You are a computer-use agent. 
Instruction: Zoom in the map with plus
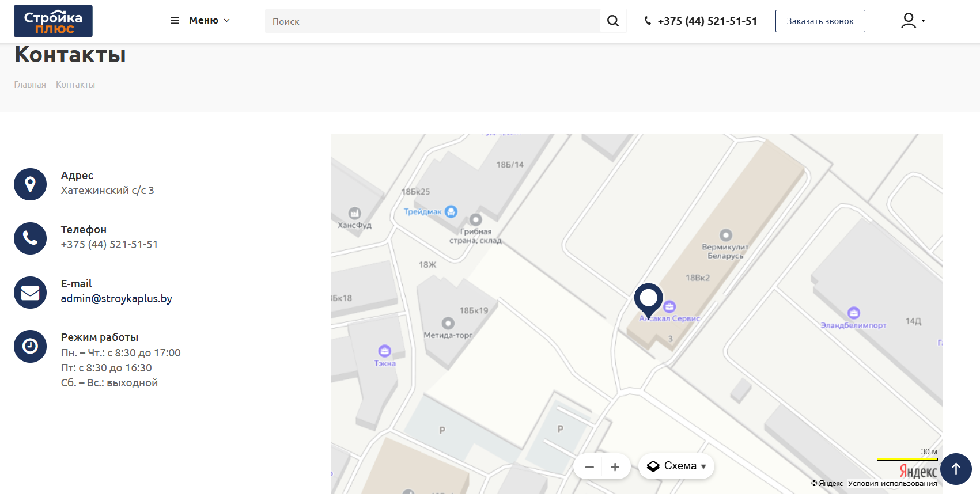tap(615, 467)
